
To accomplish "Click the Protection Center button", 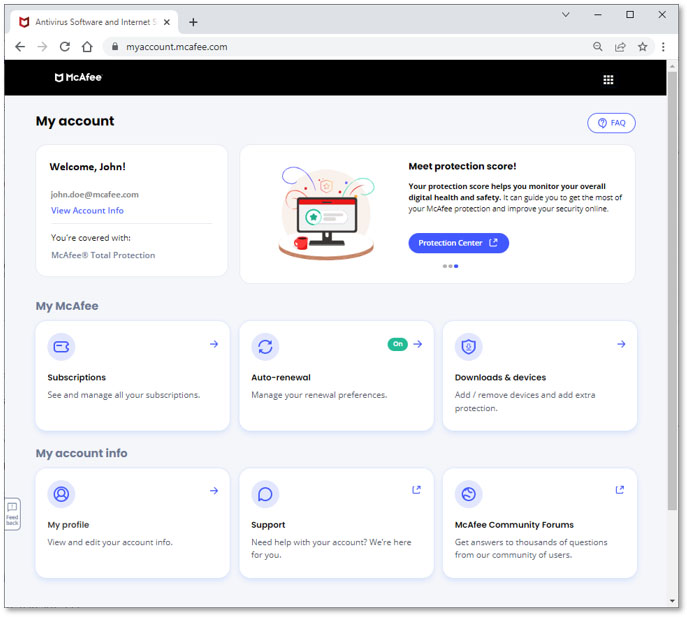I will click(458, 243).
